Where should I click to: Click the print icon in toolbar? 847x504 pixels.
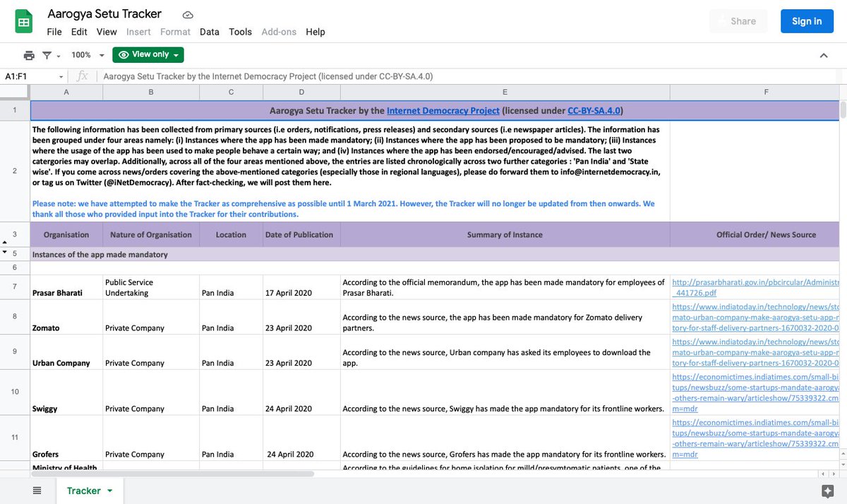pyautogui.click(x=29, y=55)
